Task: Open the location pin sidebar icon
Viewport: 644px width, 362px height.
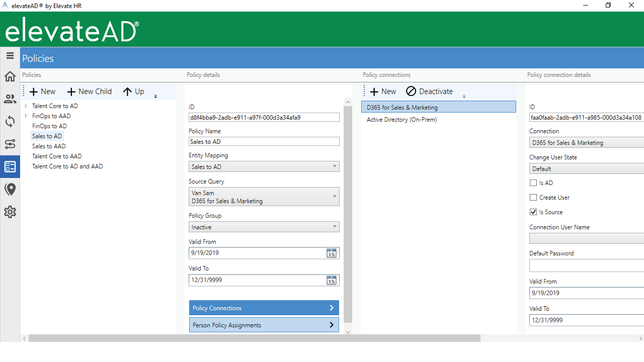Action: [x=10, y=190]
